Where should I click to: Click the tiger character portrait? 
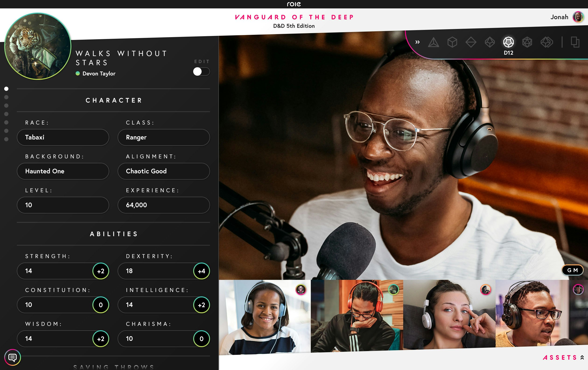38,46
